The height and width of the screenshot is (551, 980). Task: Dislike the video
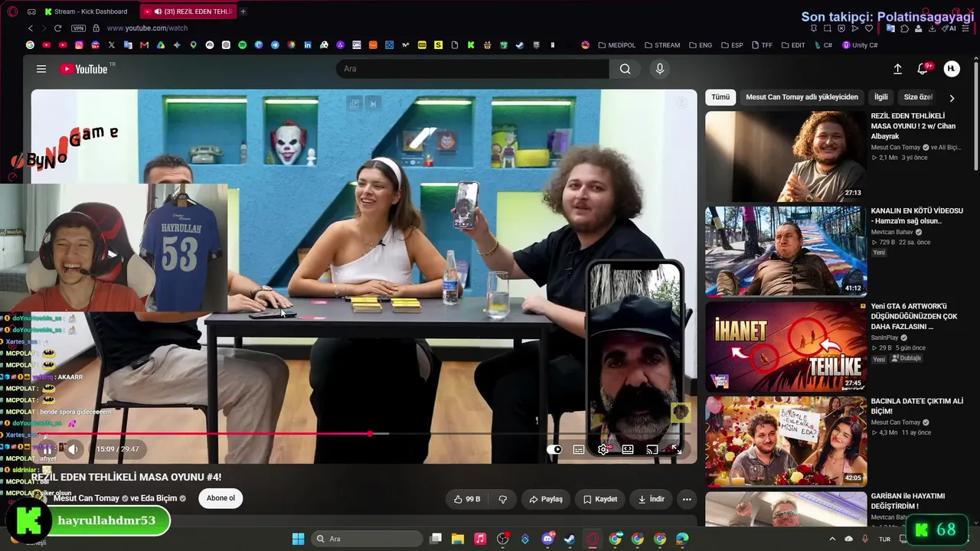click(x=503, y=499)
